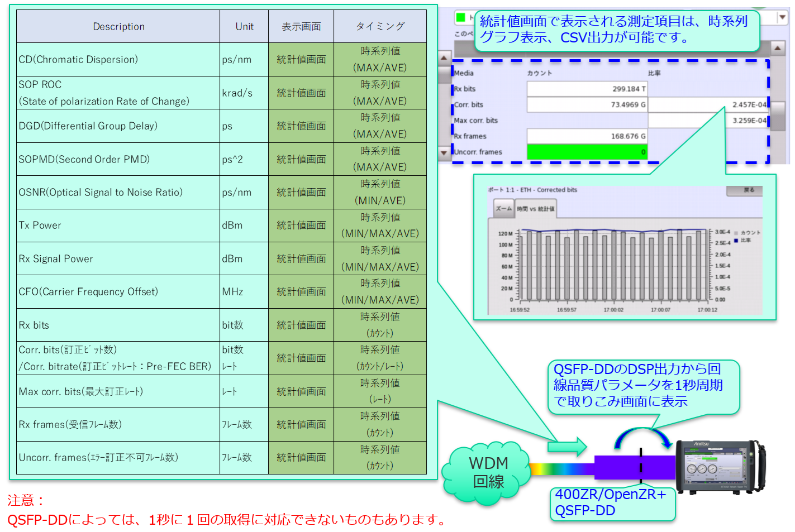This screenshot has height=532, width=795.
Task: Click the up arrow left of the Media label
Action: point(444,57)
